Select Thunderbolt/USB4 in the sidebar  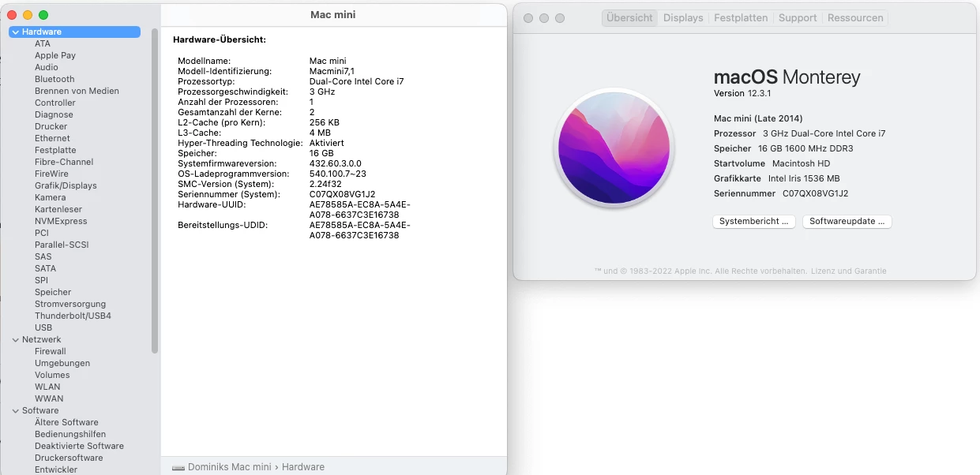tap(73, 316)
